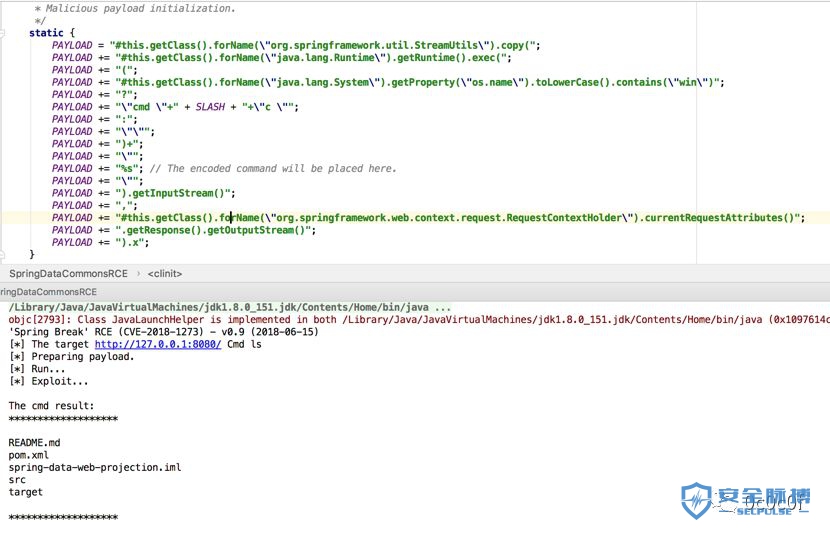
Task: Click 'The encoded command will be placed here' comment
Action: pos(273,169)
